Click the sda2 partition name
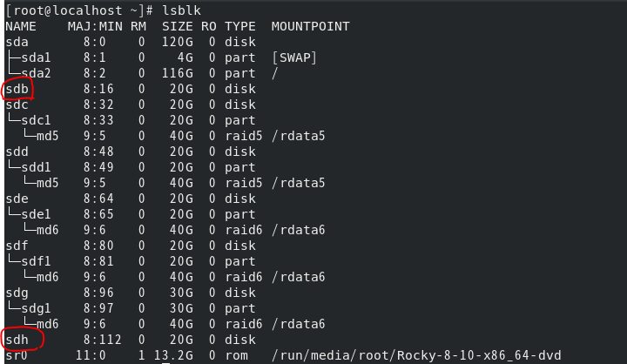The image size is (627, 364). (36, 73)
